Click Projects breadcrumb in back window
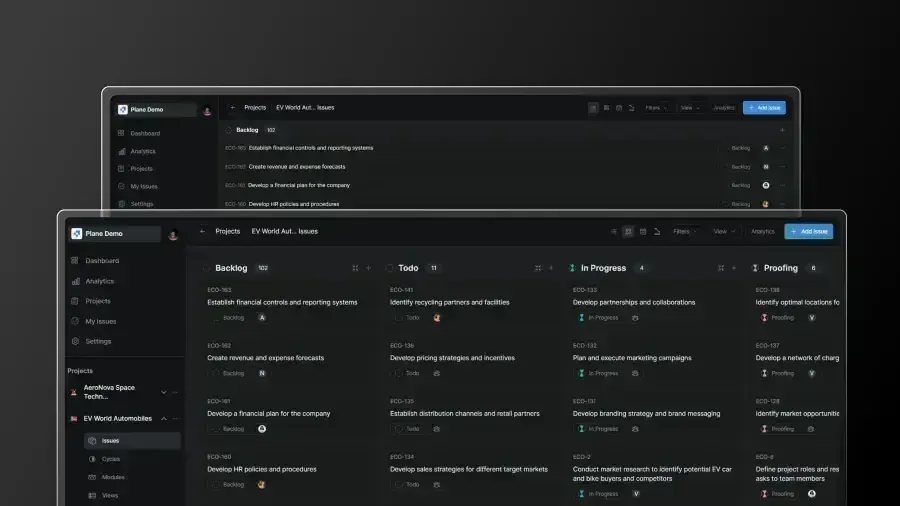The width and height of the screenshot is (900, 506). click(x=255, y=107)
